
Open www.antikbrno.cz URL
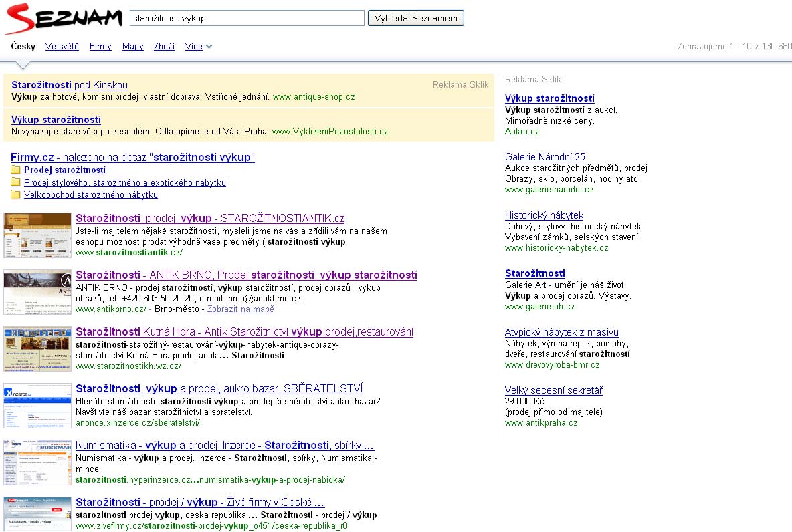tap(110, 309)
